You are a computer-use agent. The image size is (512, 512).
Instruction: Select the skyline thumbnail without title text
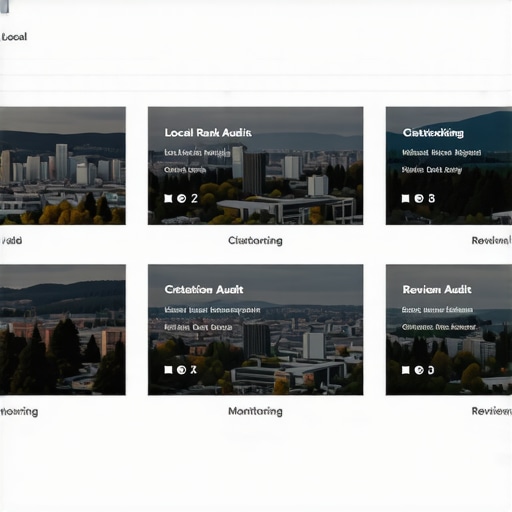tap(63, 166)
